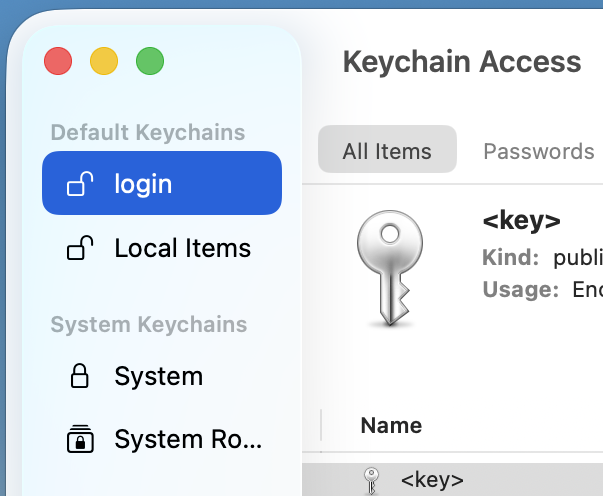
Task: Click the bold <key> title in details header
Action: (x=521, y=220)
